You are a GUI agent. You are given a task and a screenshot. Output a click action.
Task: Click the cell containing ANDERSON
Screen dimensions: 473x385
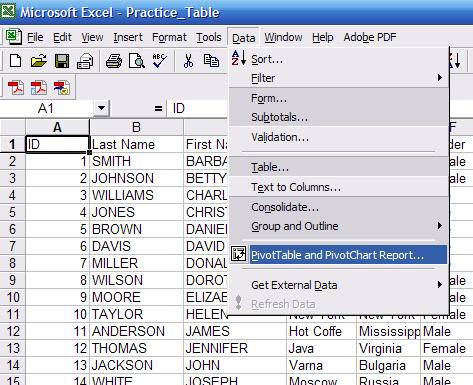click(x=136, y=331)
